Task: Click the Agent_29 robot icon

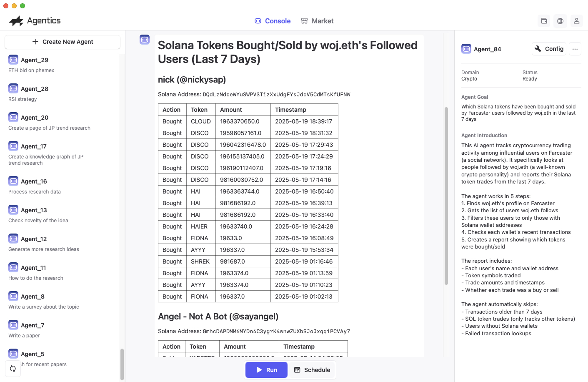Action: [x=13, y=60]
